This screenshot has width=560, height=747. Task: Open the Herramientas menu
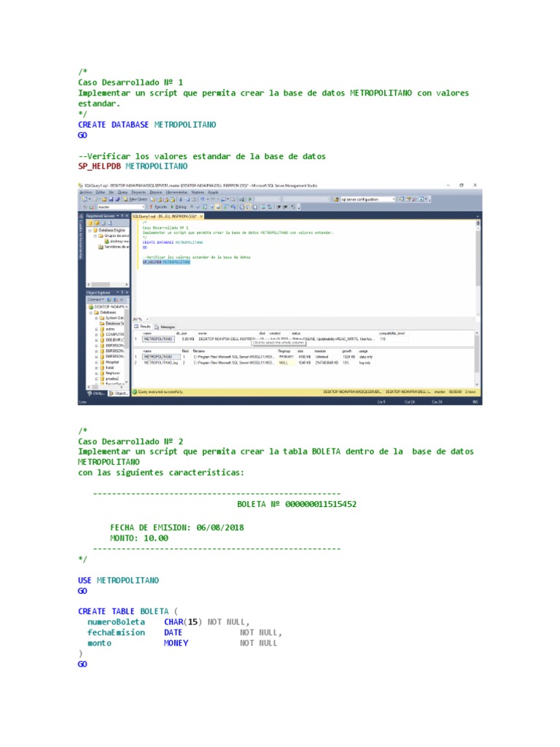click(176, 193)
